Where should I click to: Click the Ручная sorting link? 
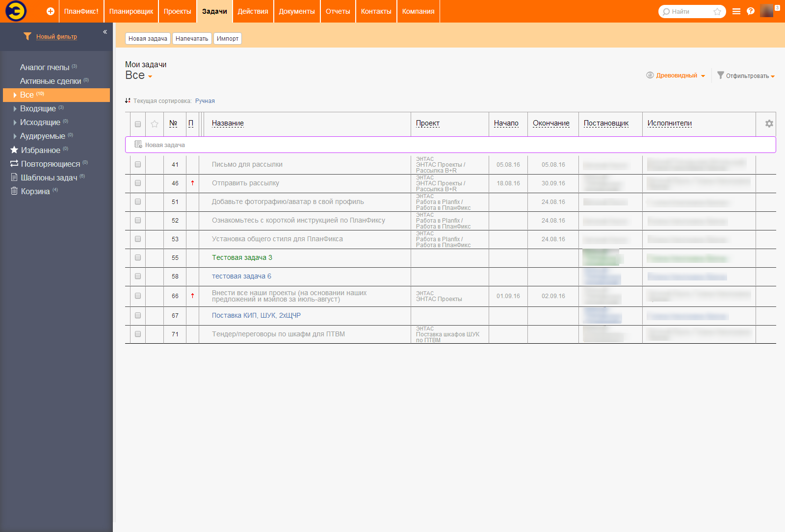coord(205,101)
